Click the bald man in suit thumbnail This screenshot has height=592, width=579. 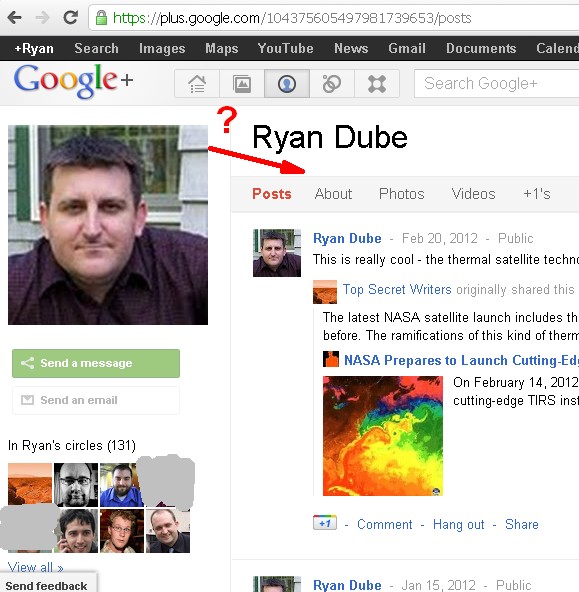[x=168, y=531]
